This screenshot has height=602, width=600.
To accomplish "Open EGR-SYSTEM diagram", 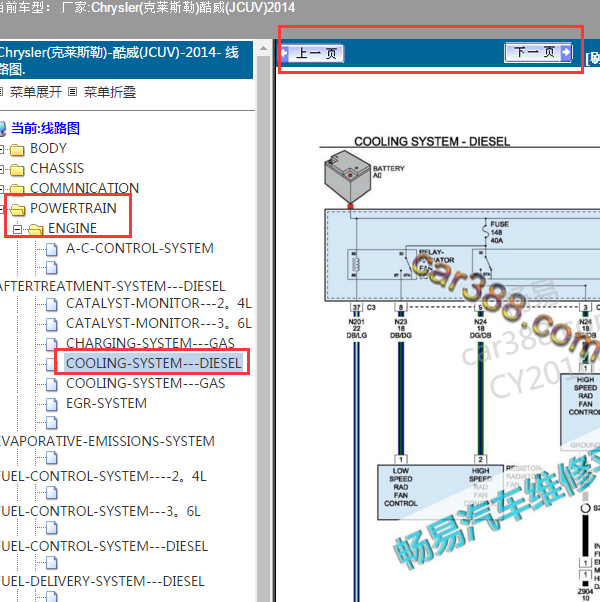I will click(x=106, y=403).
